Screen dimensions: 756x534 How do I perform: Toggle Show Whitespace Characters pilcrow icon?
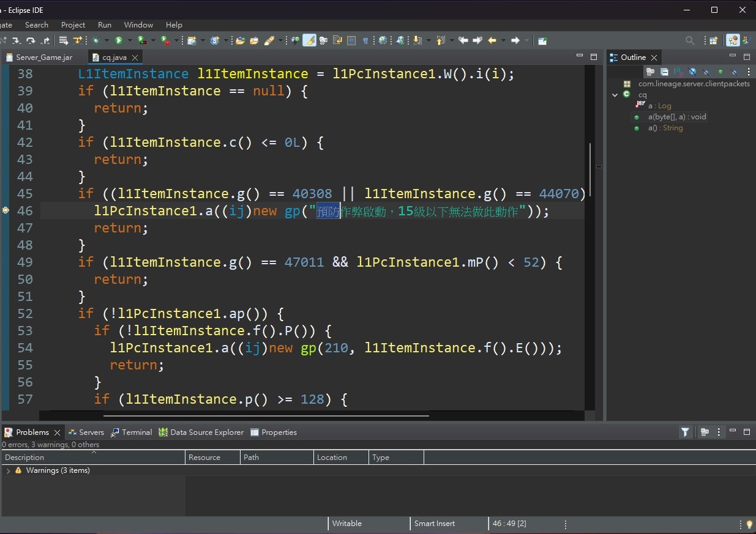(365, 40)
